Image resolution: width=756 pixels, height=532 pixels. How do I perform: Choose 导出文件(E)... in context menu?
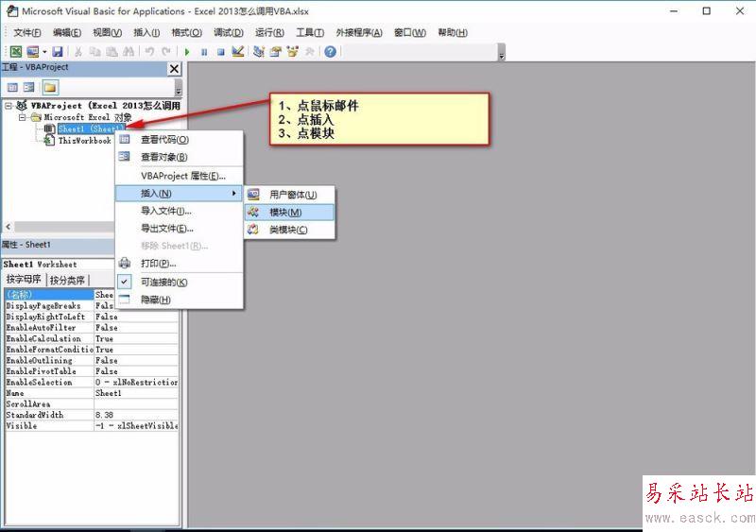point(179,228)
